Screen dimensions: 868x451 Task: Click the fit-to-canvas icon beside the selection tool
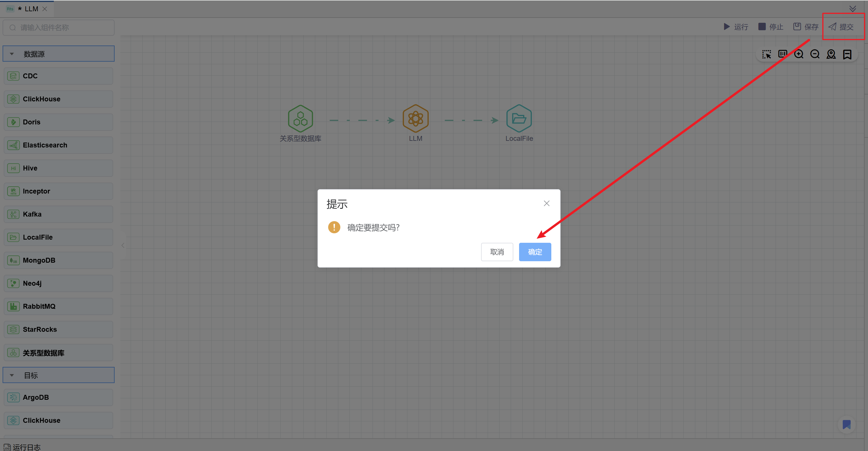(x=782, y=54)
